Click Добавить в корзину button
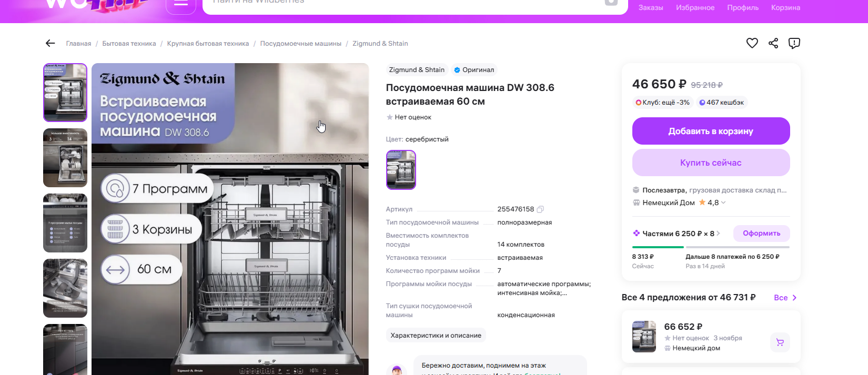868x375 pixels. tap(711, 131)
